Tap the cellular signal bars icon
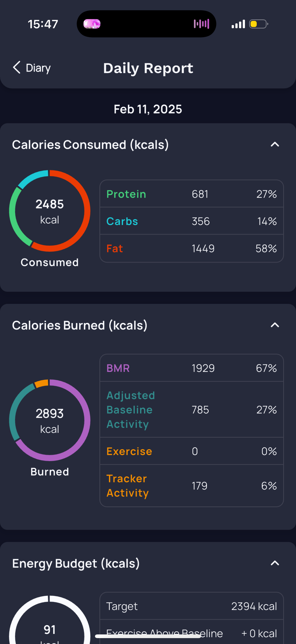Viewport: 296px width, 644px height. [x=238, y=24]
